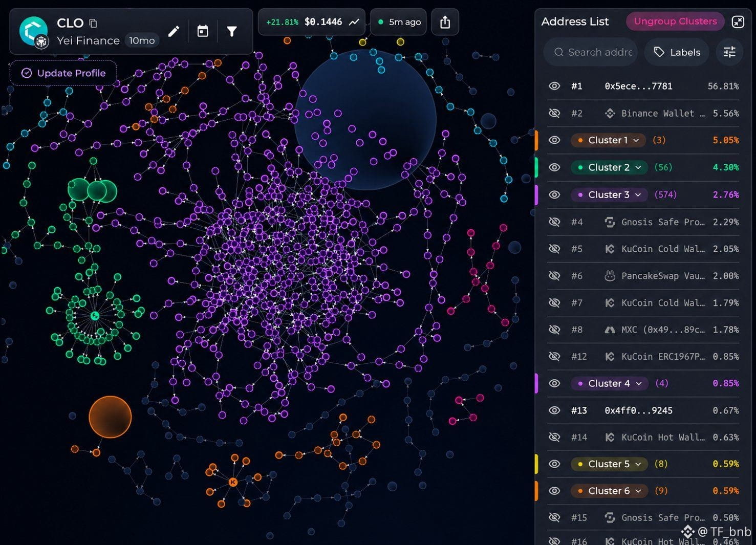
Task: Open the funnel filter icon
Action: pos(232,32)
